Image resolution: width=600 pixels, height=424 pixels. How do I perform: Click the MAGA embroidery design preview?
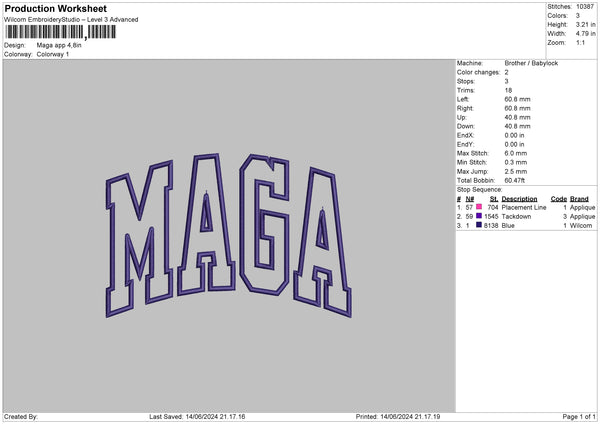(x=228, y=235)
